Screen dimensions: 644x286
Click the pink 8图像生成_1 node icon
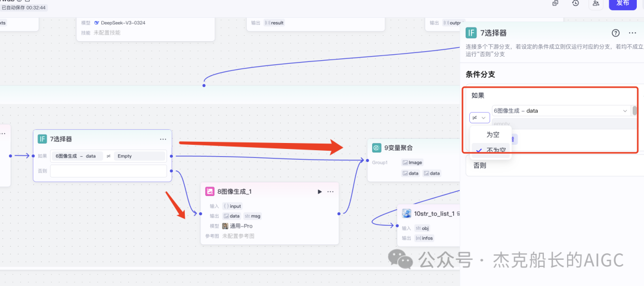(210, 191)
